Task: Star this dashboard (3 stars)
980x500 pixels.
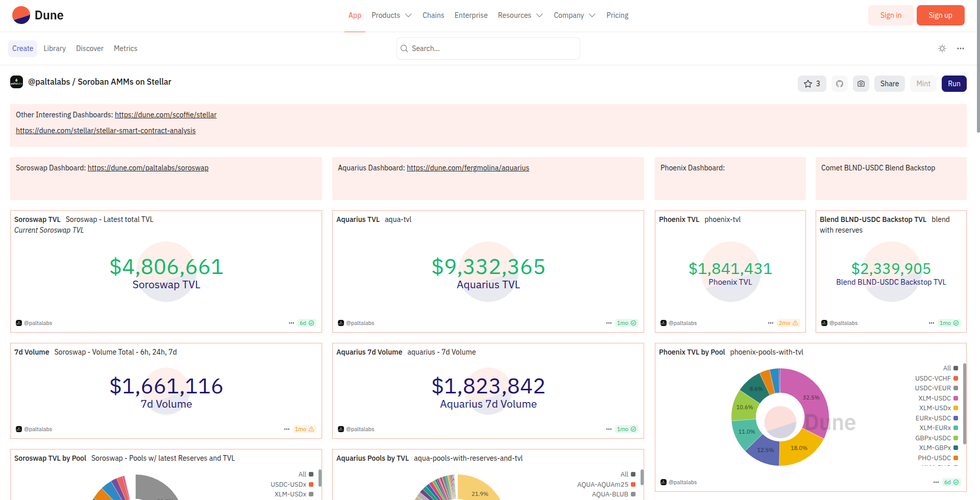Action: (x=812, y=84)
